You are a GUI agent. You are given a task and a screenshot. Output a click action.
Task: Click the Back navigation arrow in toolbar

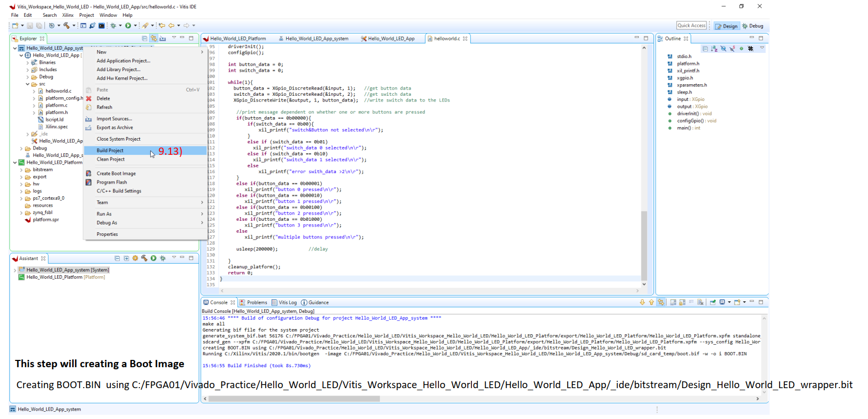pos(171,26)
